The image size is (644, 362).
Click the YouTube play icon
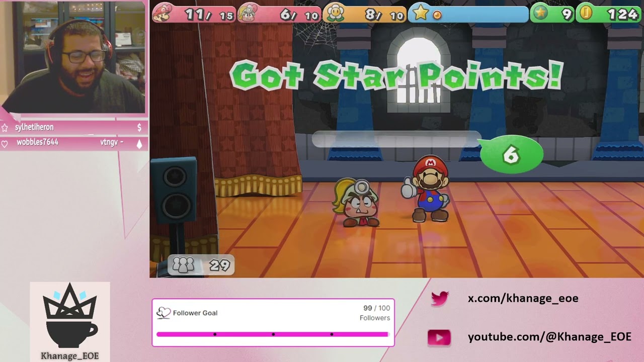tap(439, 338)
